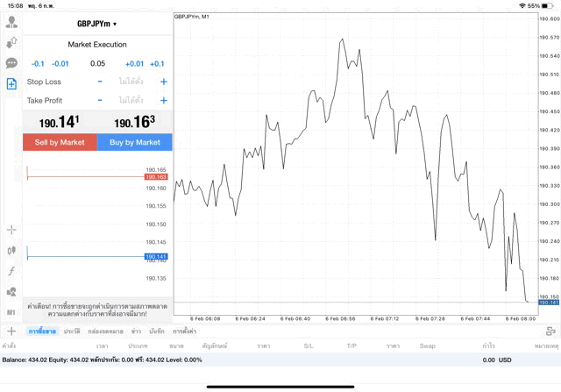This screenshot has width=561, height=392.
Task: Open the chat messages icon
Action: [x=11, y=63]
